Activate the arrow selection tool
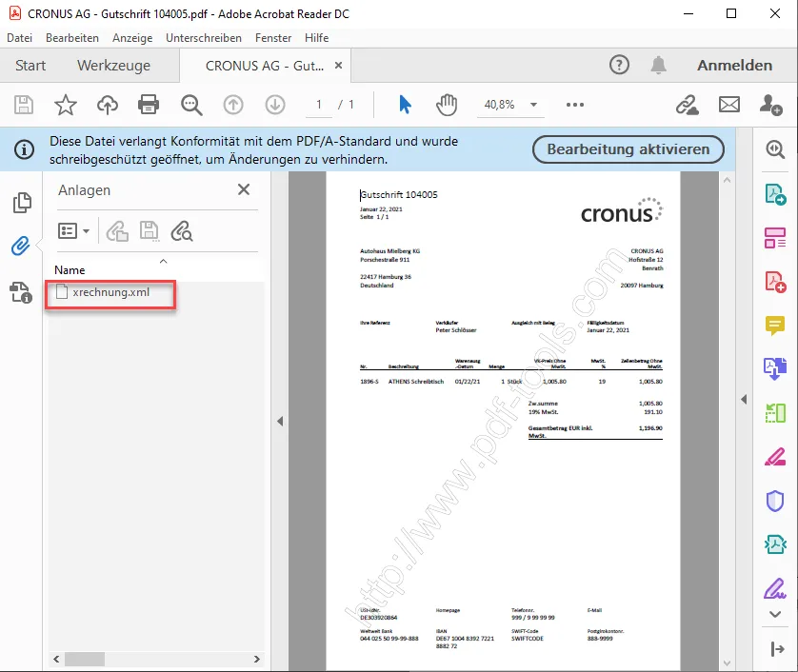798x672 pixels. click(x=405, y=105)
